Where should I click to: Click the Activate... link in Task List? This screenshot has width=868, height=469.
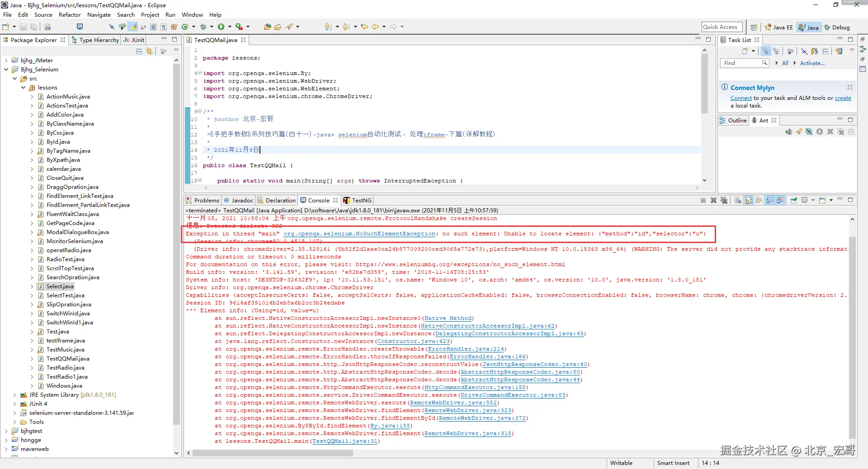click(x=812, y=63)
